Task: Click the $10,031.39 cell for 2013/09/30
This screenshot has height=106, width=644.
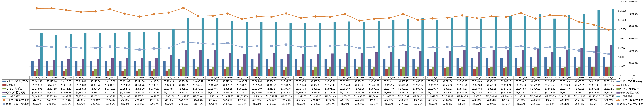Action: [169, 96]
